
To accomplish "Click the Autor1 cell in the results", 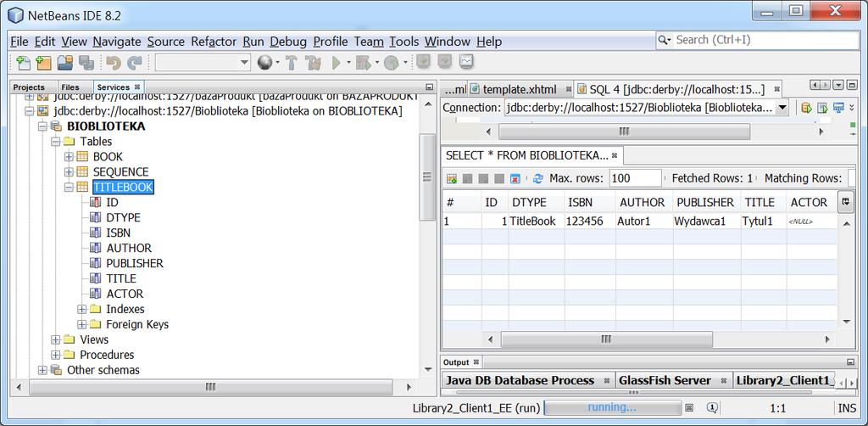I will pyautogui.click(x=644, y=221).
